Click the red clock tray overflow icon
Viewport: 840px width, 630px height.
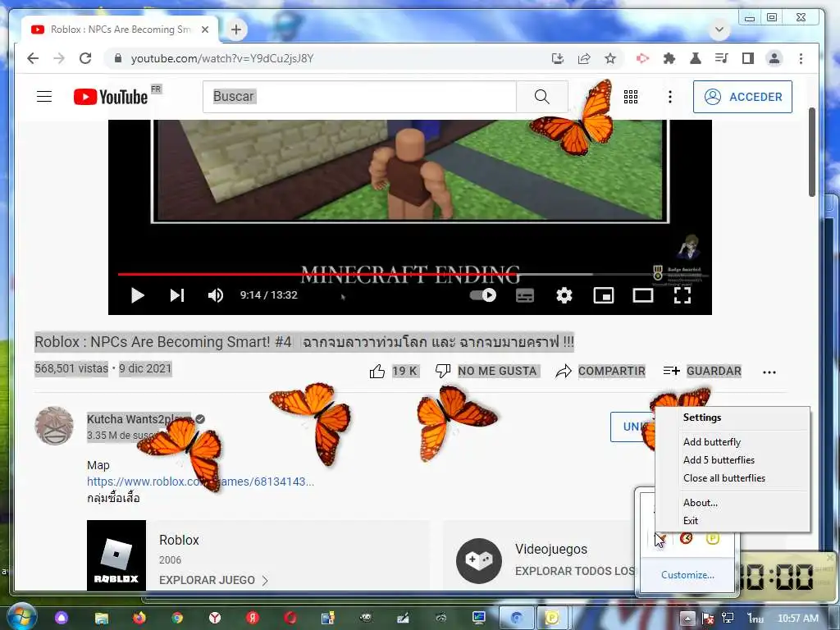pos(687,538)
